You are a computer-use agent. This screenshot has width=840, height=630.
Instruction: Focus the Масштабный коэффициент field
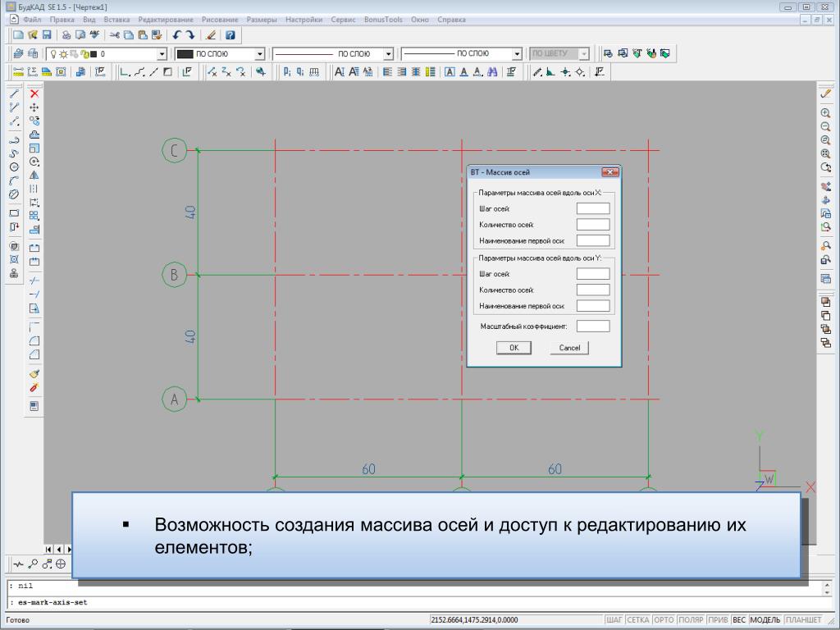593,326
